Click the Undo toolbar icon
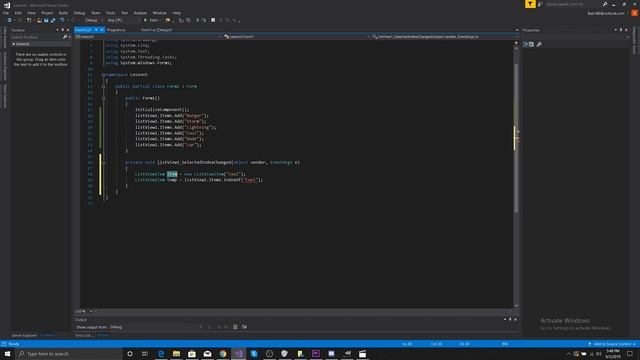 click(x=62, y=20)
